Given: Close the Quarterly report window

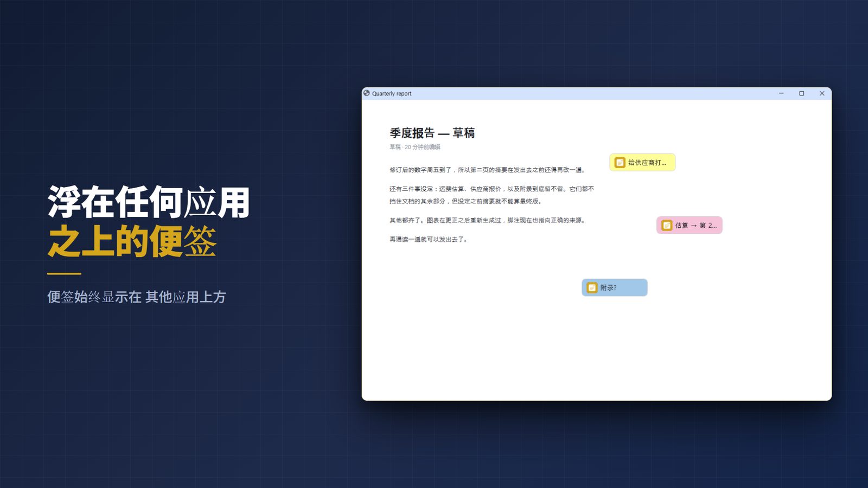Looking at the screenshot, I should point(822,93).
